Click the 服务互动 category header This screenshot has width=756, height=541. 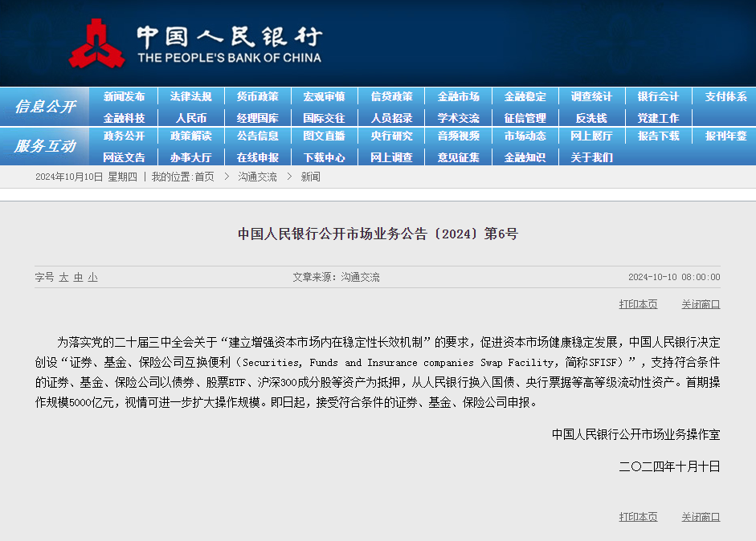pos(45,146)
